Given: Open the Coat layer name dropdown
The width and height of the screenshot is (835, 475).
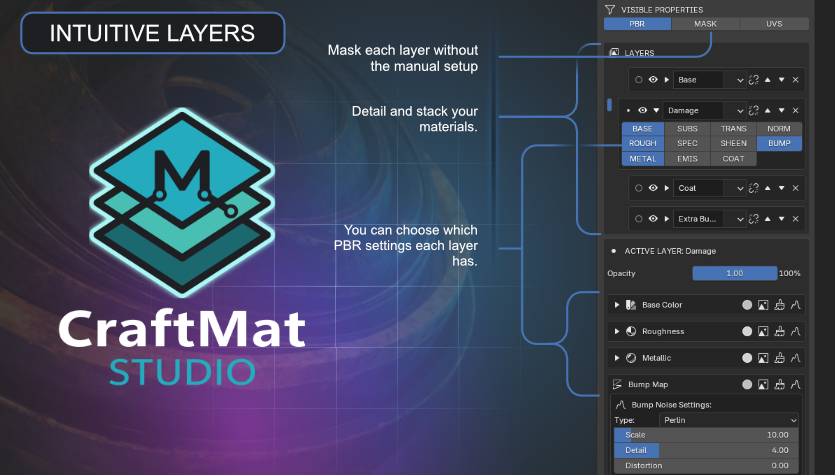Looking at the screenshot, I should point(740,189).
